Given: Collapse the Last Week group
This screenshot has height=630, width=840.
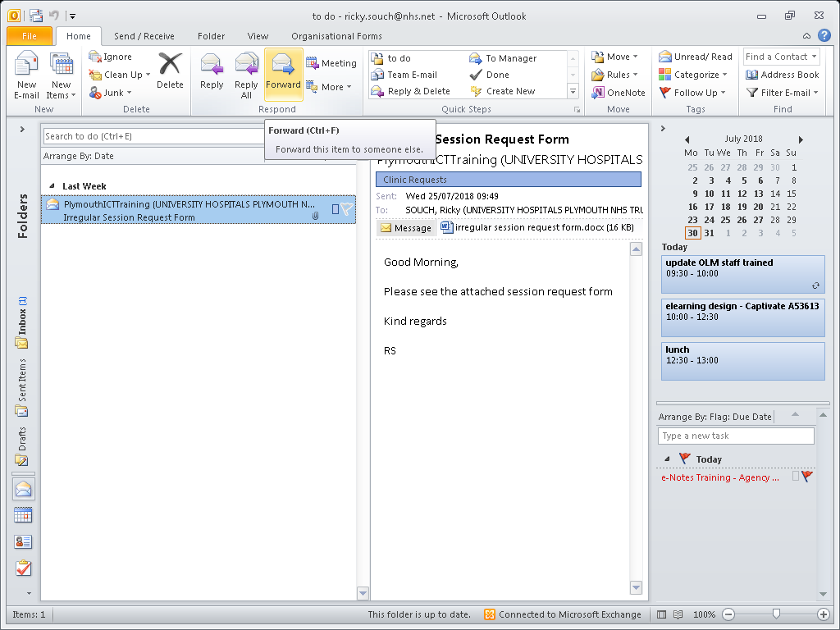Looking at the screenshot, I should point(52,186).
